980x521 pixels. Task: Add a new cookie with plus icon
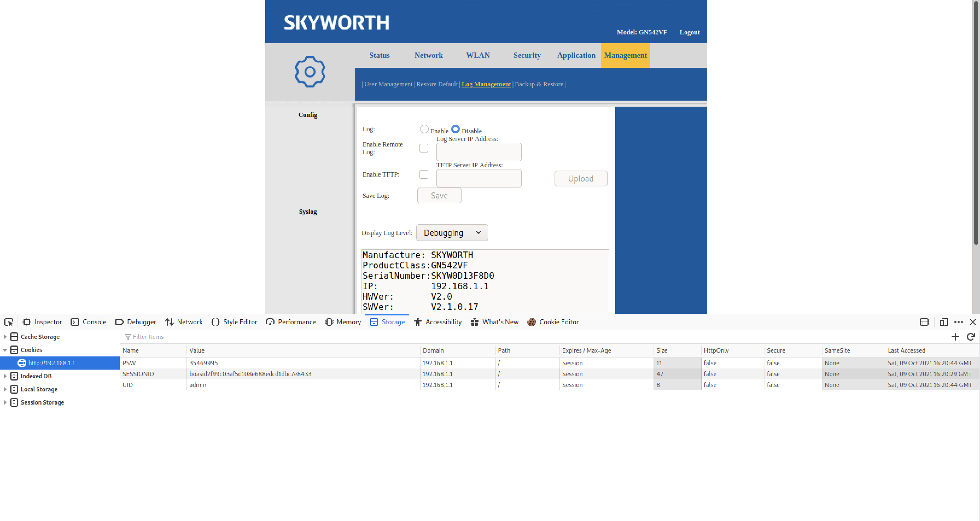click(x=955, y=336)
